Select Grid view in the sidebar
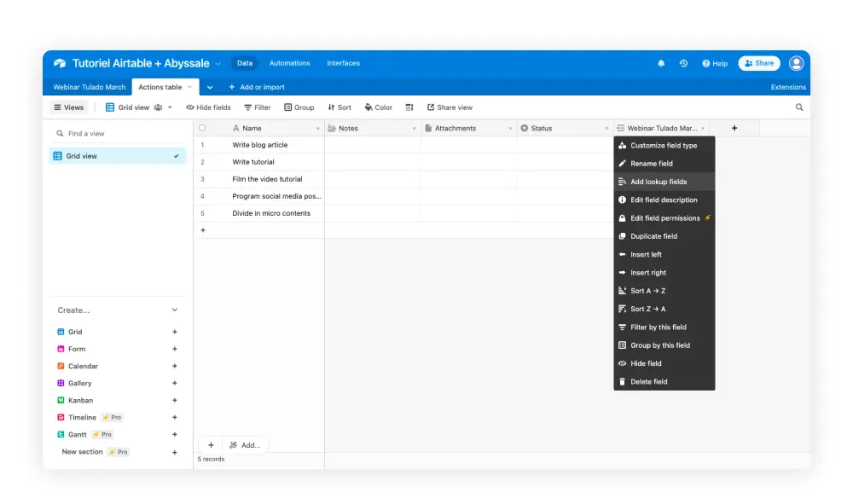 tap(118, 156)
